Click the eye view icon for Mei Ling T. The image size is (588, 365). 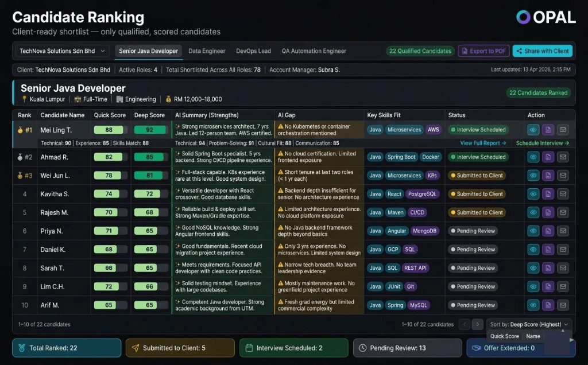coord(533,130)
